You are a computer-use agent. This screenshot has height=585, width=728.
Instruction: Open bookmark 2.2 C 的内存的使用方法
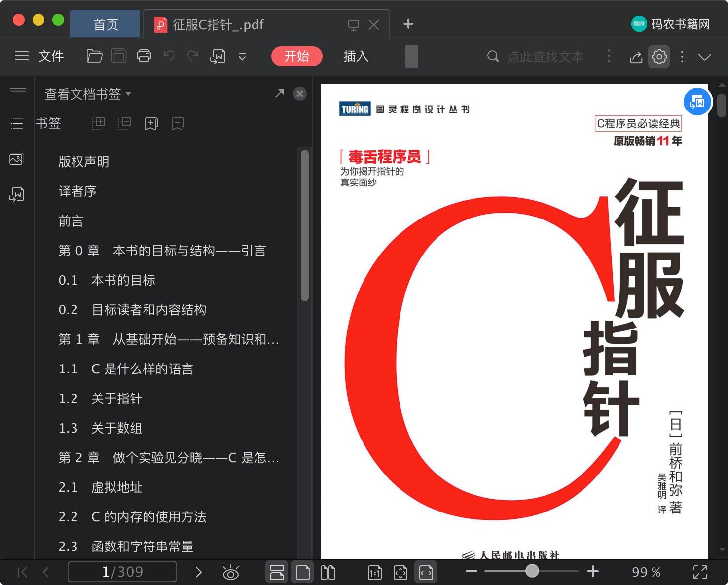[x=132, y=517]
